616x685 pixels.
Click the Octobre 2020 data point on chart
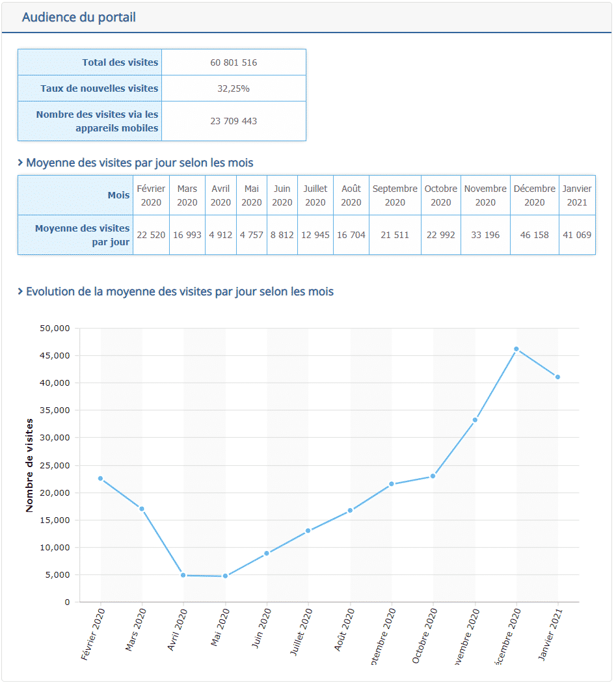point(433,476)
